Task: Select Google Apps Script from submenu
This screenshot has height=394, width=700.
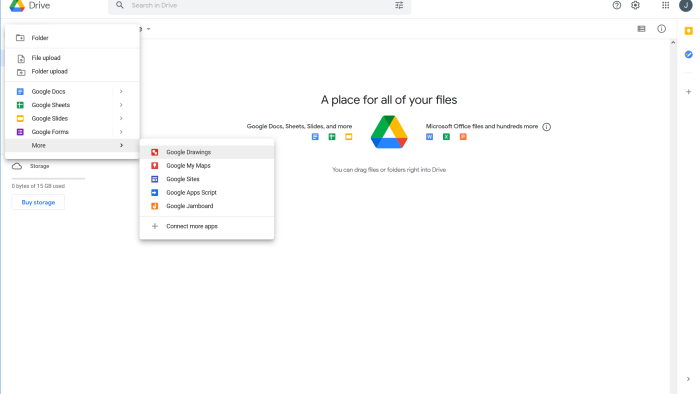Action: 207,193
